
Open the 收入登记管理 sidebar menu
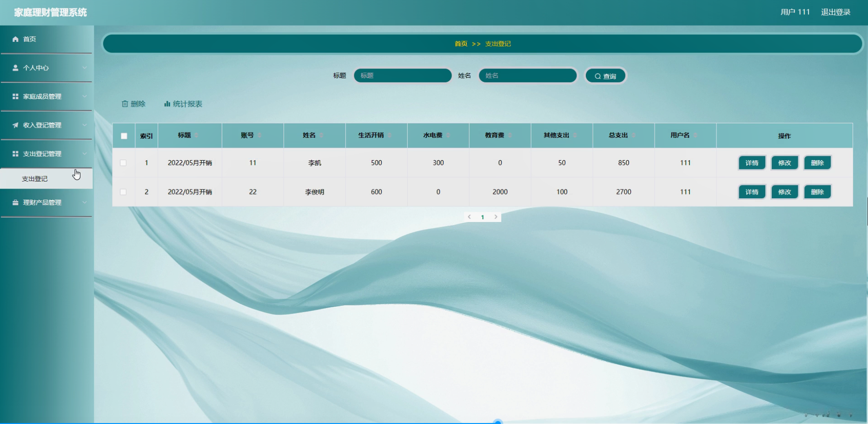tap(46, 125)
